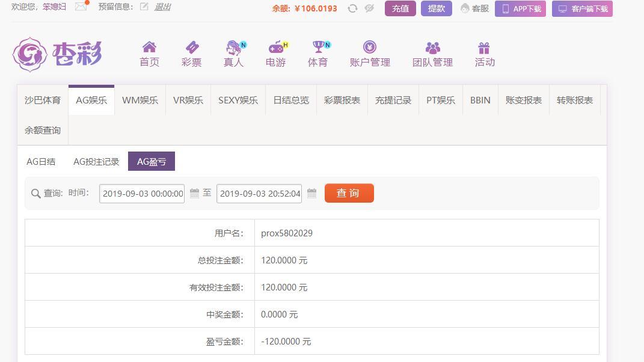Click username prox5802029
The height and width of the screenshot is (362, 644).
point(287,233)
